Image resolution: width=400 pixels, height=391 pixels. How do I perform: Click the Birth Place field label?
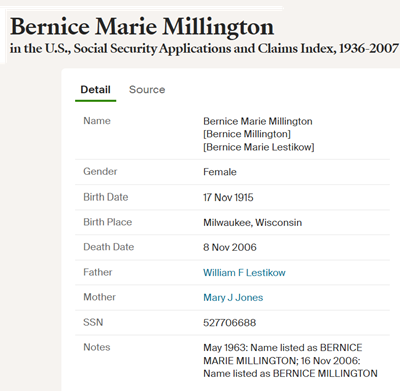[108, 222]
